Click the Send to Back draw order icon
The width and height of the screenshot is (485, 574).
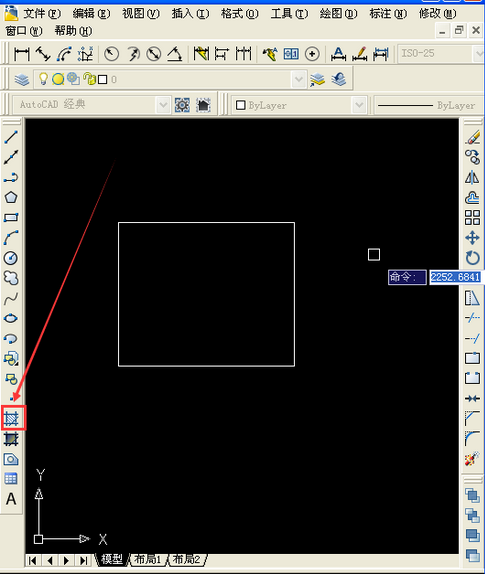(x=473, y=515)
